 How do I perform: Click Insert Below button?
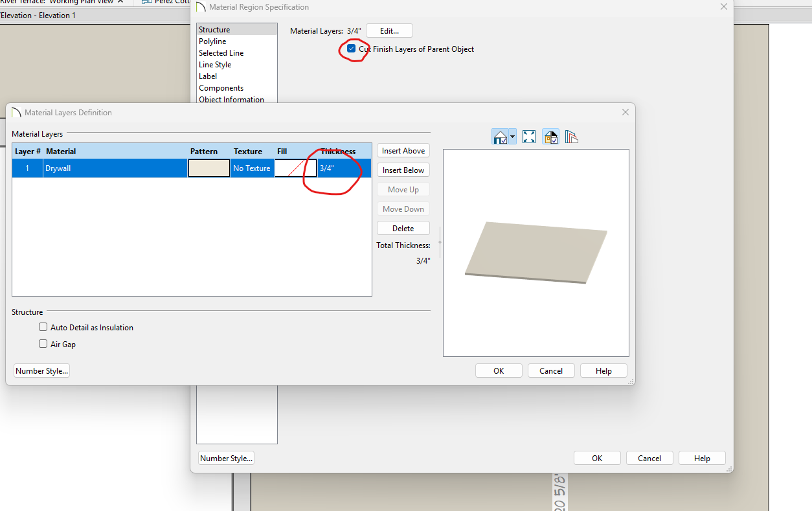403,170
